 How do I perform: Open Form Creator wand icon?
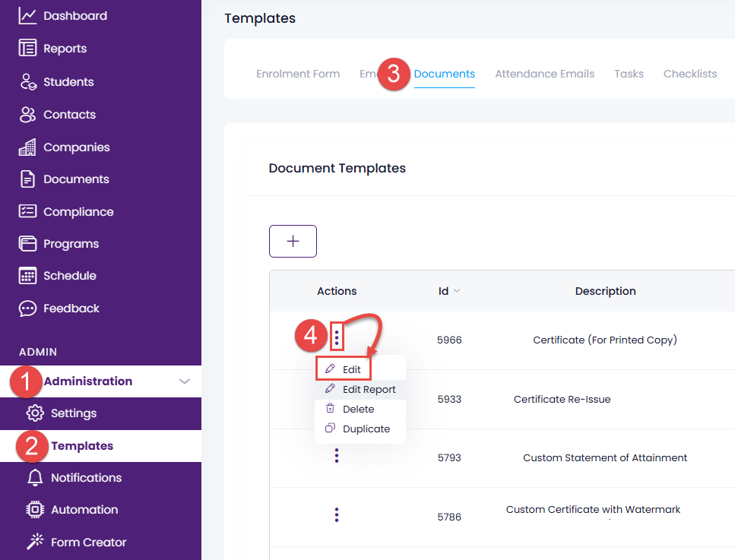35,543
